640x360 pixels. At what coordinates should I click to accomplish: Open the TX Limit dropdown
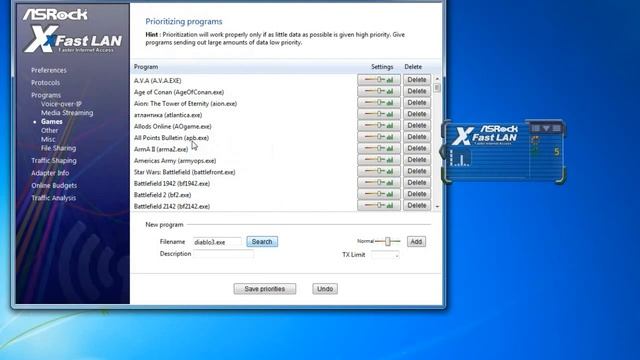[385, 255]
